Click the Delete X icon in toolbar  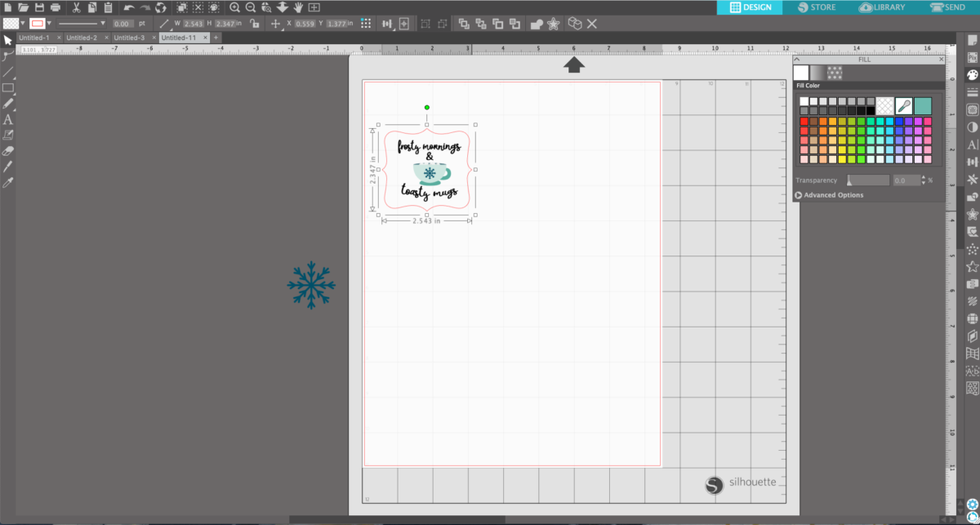[x=592, y=24]
